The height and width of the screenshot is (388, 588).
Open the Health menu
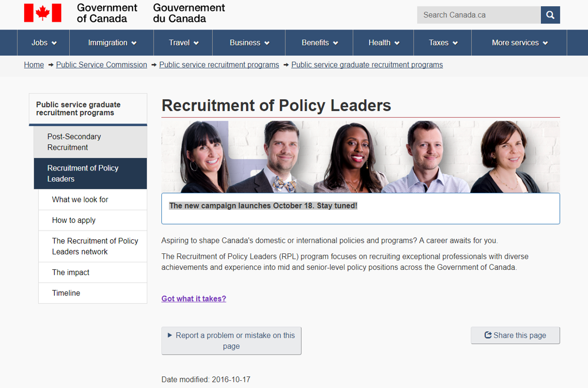point(384,43)
